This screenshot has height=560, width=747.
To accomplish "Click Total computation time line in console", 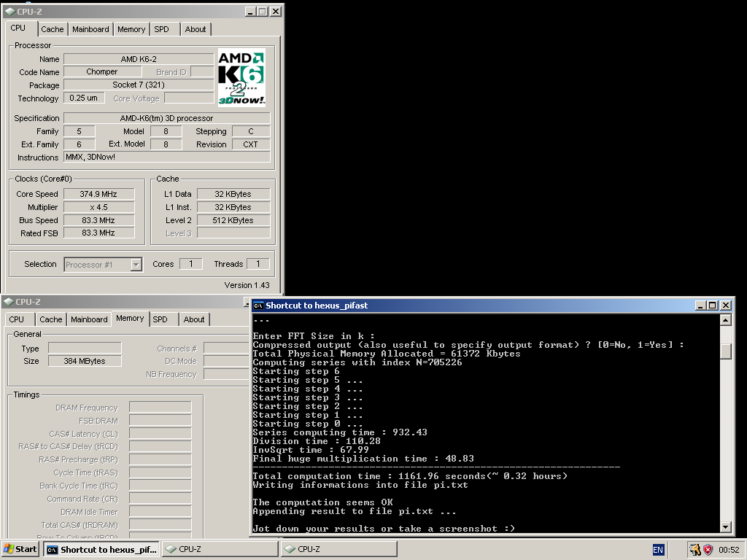I will (410, 476).
